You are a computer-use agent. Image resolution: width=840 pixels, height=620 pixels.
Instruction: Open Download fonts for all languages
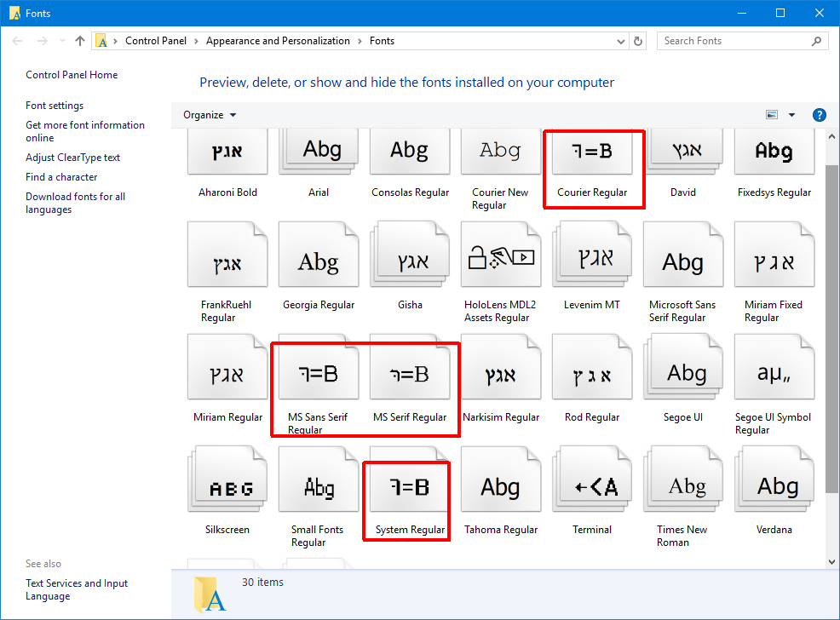click(76, 203)
